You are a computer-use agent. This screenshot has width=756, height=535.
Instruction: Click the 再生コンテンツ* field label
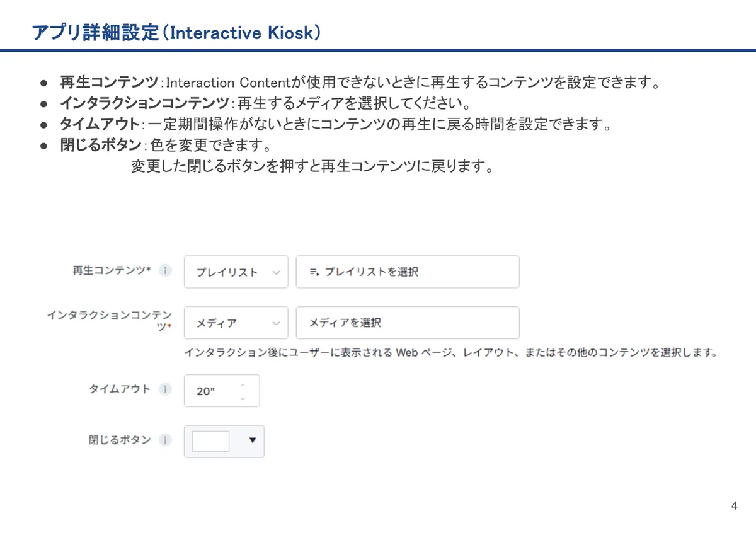click(112, 270)
